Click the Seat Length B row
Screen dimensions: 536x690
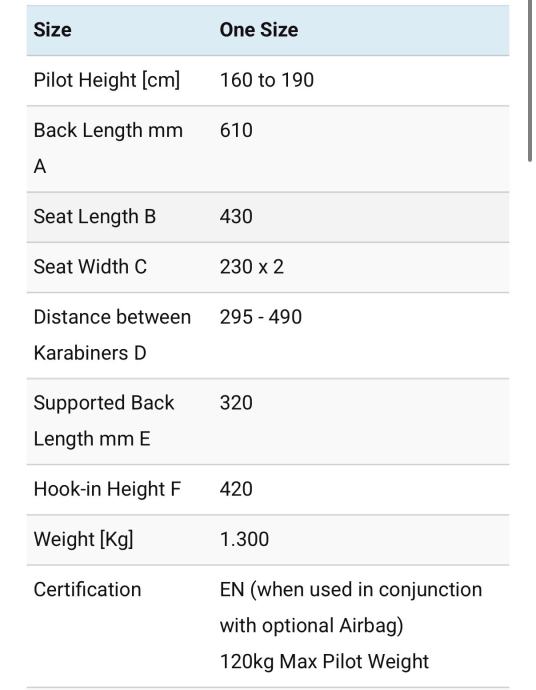click(268, 217)
